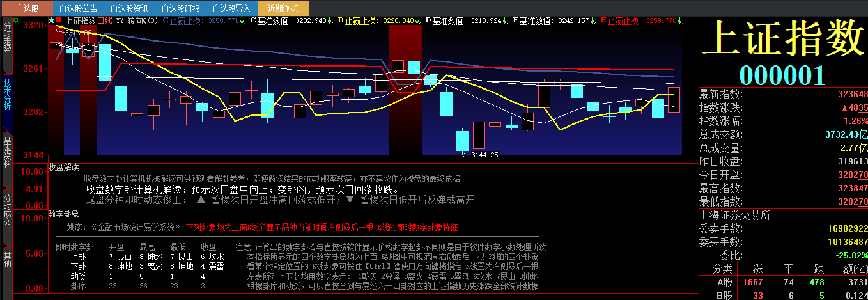Click the red gear icon in chart header
Viewport: 868px width, 300px height.
click(x=59, y=20)
